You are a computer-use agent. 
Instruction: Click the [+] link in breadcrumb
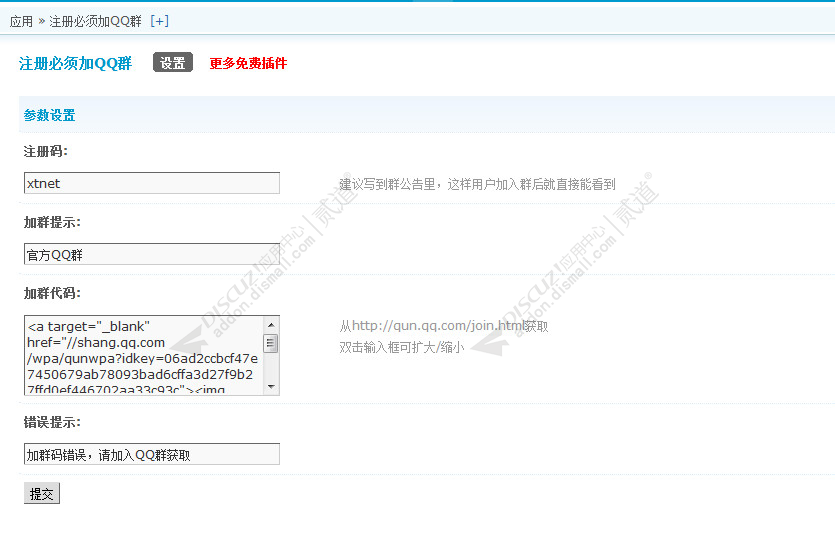click(159, 21)
